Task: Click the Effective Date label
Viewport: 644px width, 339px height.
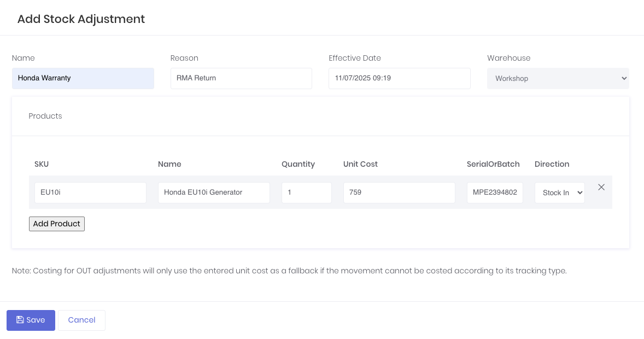Action: (x=354, y=58)
